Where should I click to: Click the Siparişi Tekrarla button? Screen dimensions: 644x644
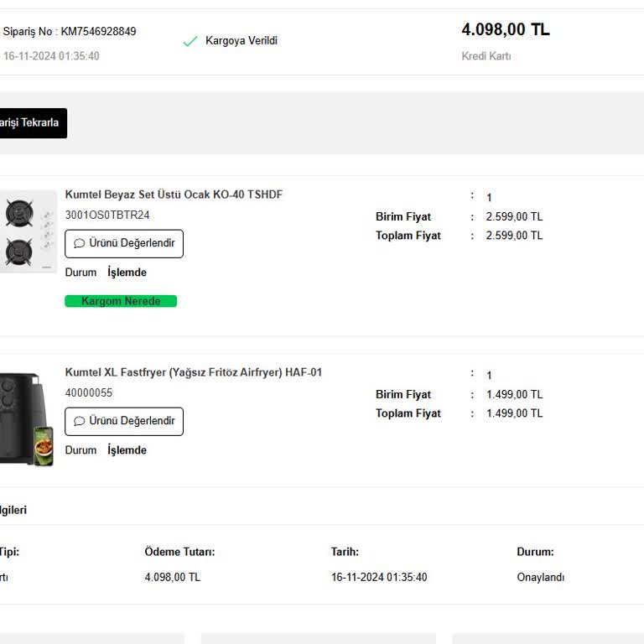coord(33,123)
